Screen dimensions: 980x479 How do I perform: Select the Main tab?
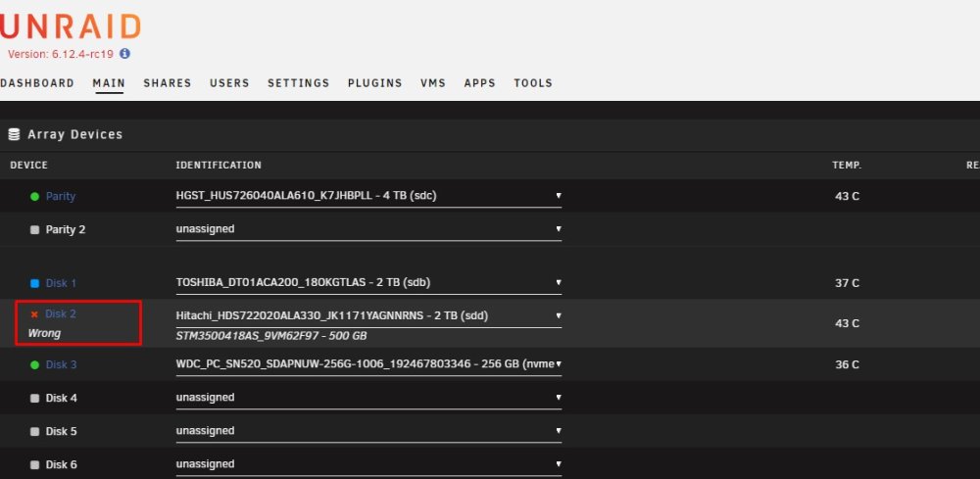[109, 83]
